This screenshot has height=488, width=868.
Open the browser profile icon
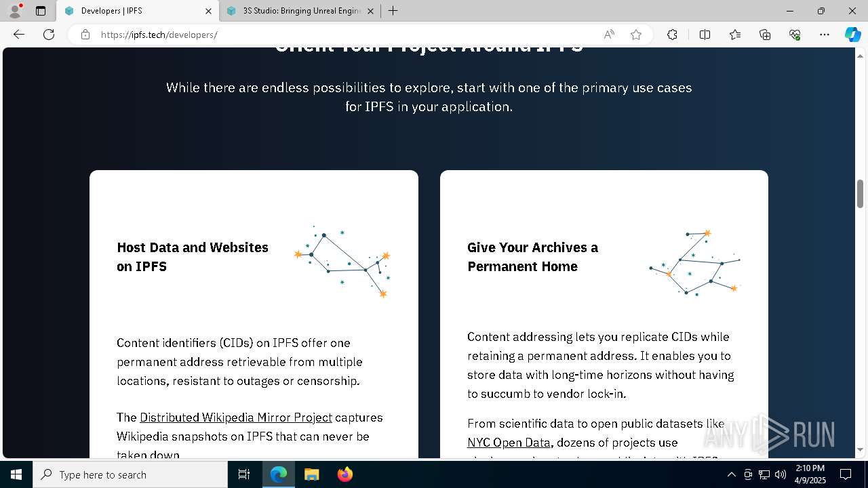[15, 11]
